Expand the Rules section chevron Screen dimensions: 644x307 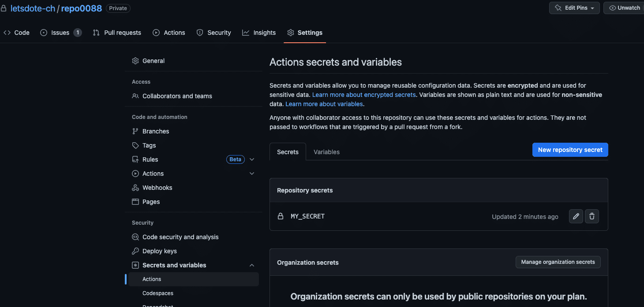(x=252, y=159)
